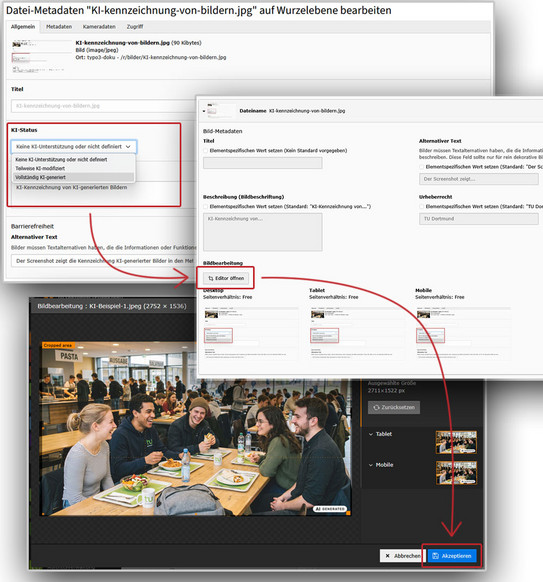Click the AI GENERATED badge on photo
The height and width of the screenshot is (582, 543).
coord(330,509)
